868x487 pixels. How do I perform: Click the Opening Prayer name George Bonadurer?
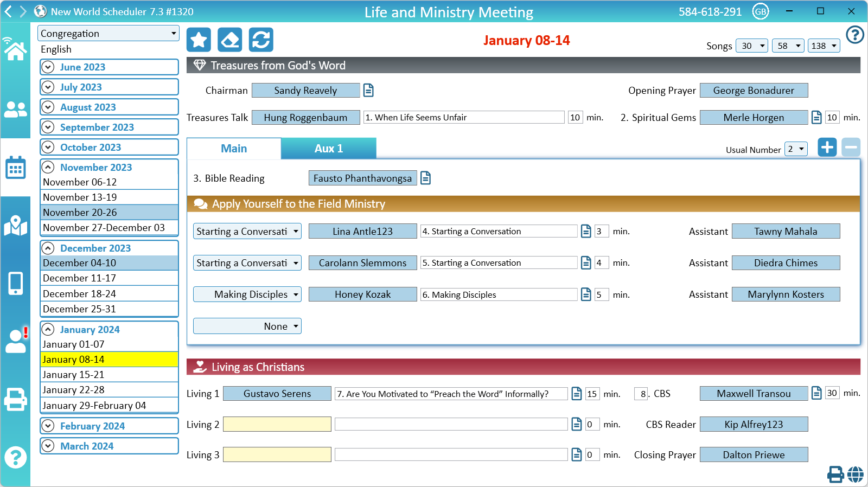click(754, 90)
